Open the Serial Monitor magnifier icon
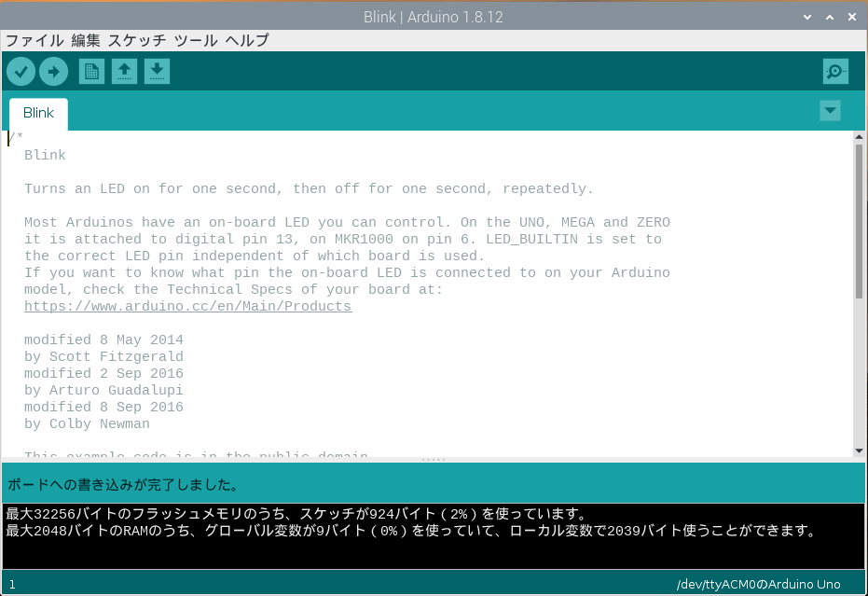868x596 pixels. pos(835,72)
